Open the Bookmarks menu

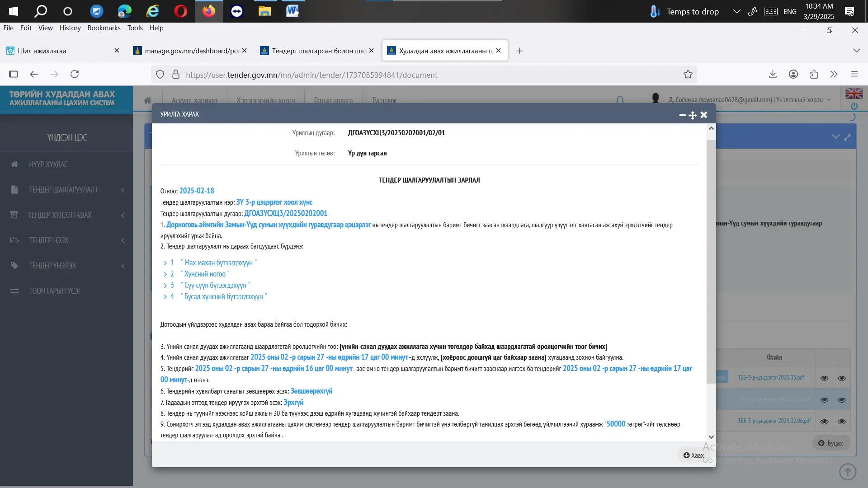[104, 28]
